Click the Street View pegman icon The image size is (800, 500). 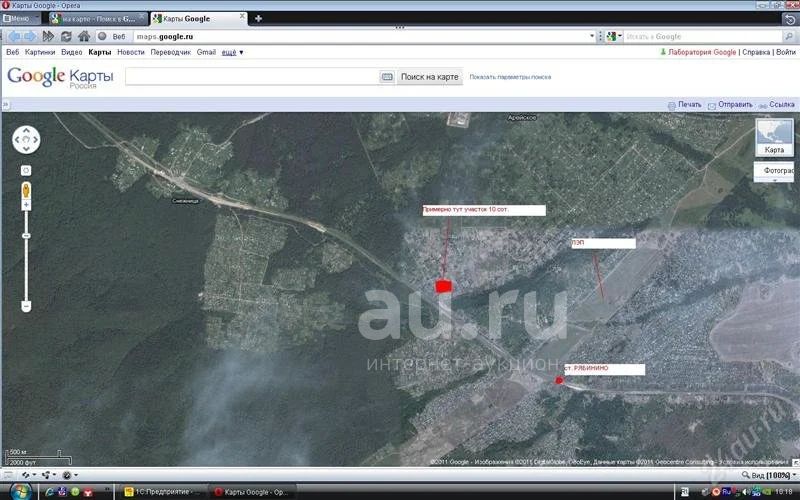pos(26,189)
